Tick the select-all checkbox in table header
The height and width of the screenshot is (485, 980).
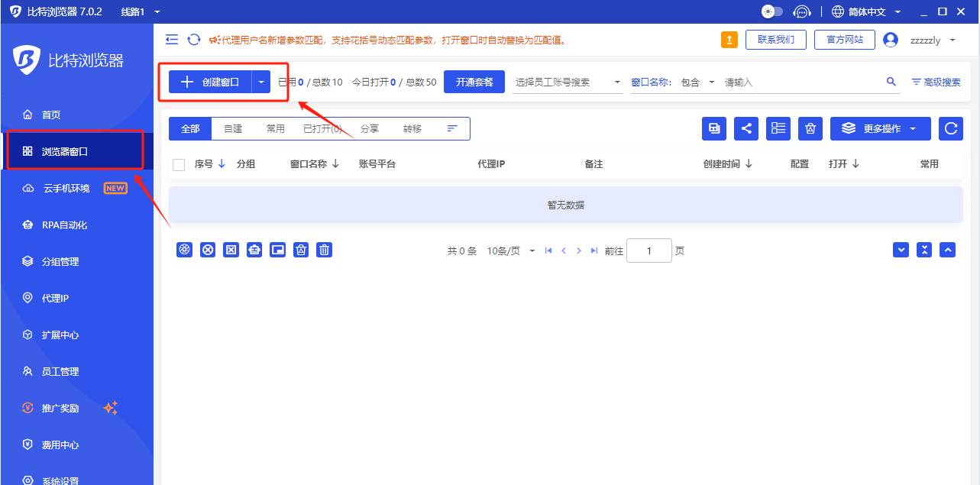[179, 164]
